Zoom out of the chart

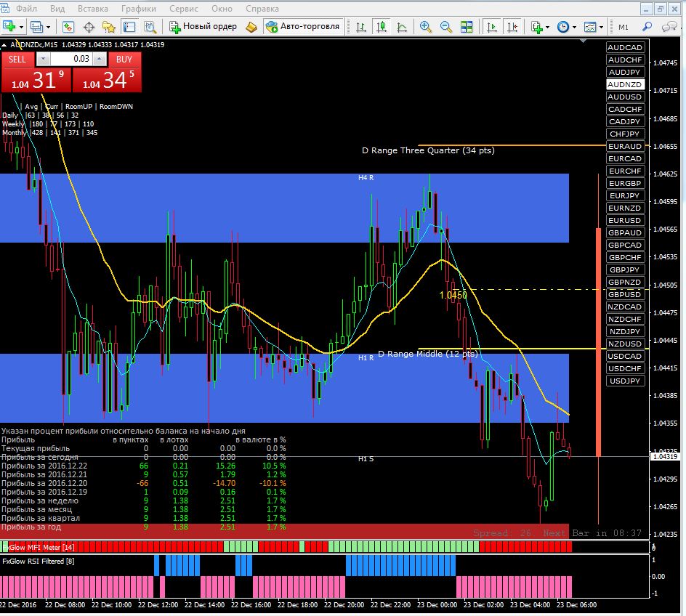coord(445,27)
